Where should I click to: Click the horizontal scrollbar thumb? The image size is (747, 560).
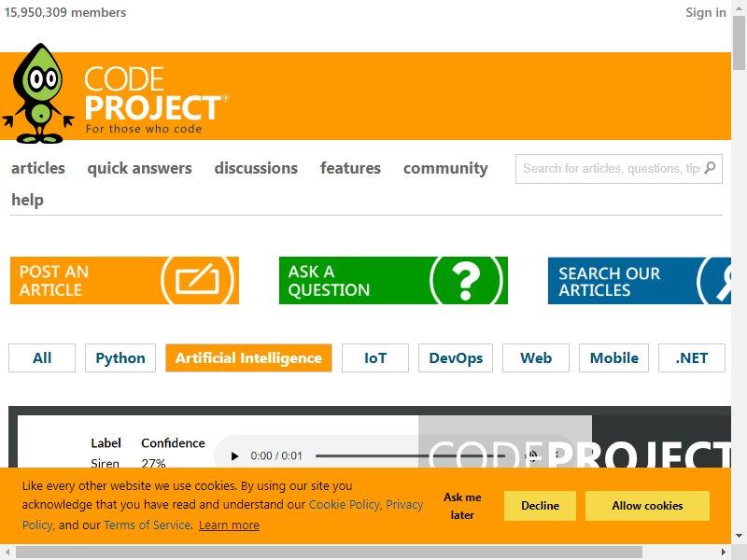pyautogui.click(x=330, y=552)
